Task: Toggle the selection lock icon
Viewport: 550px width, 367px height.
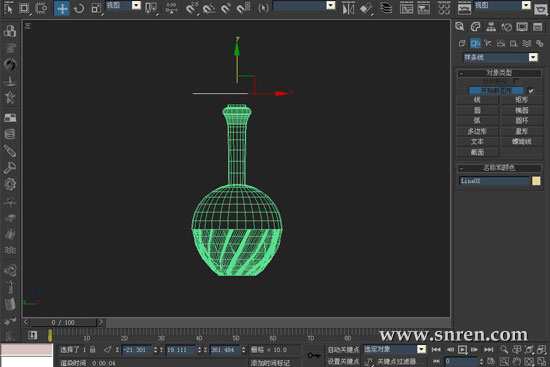Action: click(x=92, y=349)
